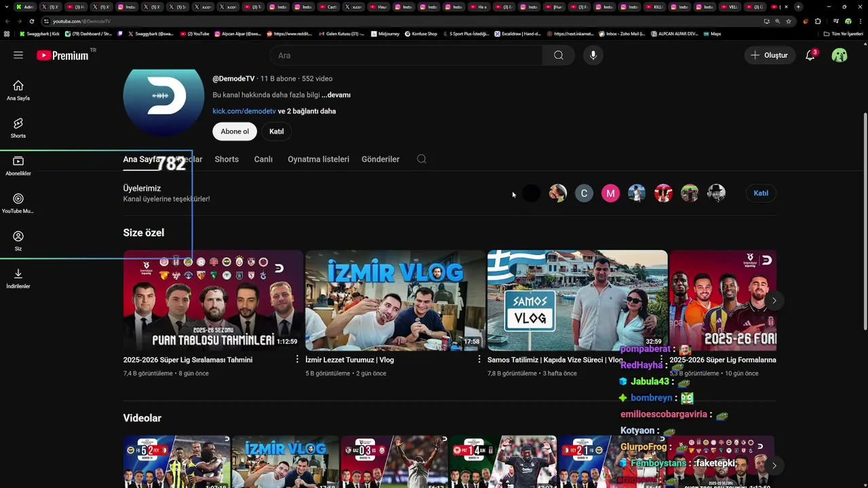Open Abonelikler in the sidebar
Screen dimensions: 868x488
click(18, 165)
